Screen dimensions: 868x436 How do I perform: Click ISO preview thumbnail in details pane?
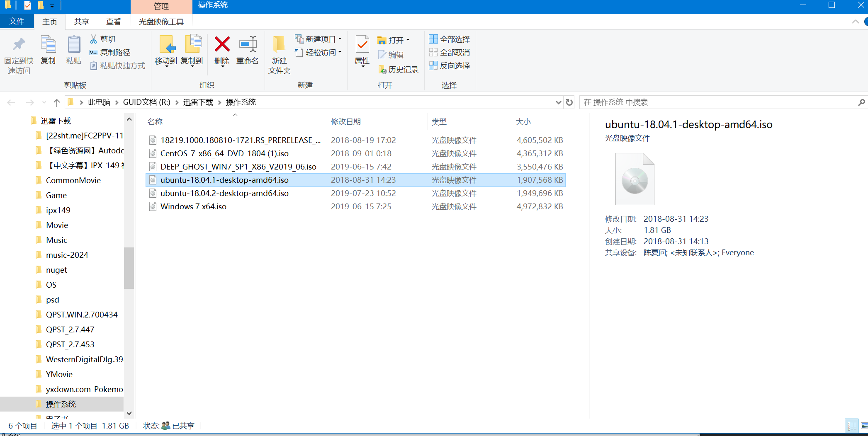click(635, 179)
